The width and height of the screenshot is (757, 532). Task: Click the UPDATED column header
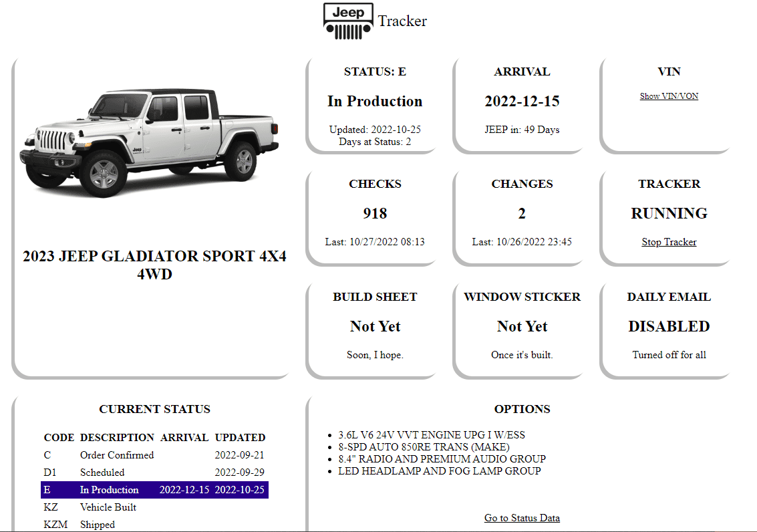tap(240, 437)
